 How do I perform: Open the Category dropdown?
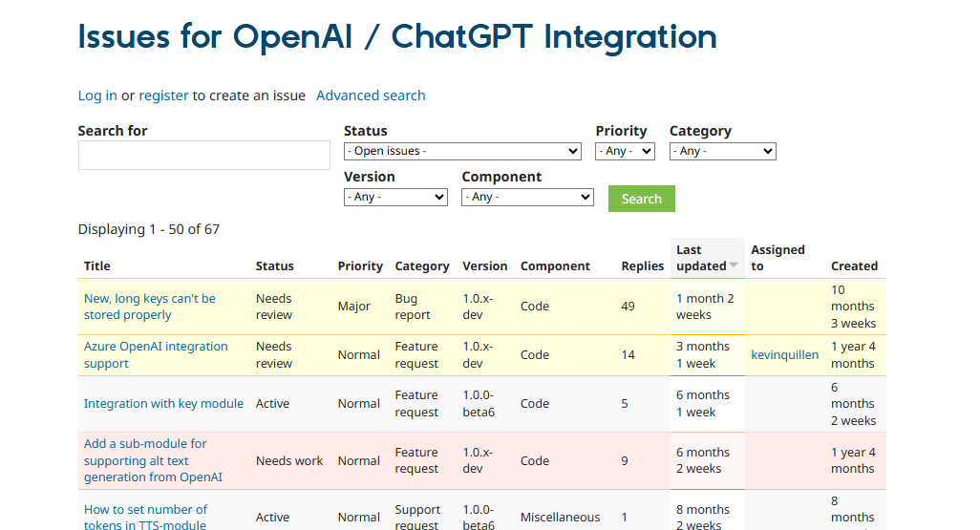tap(722, 151)
